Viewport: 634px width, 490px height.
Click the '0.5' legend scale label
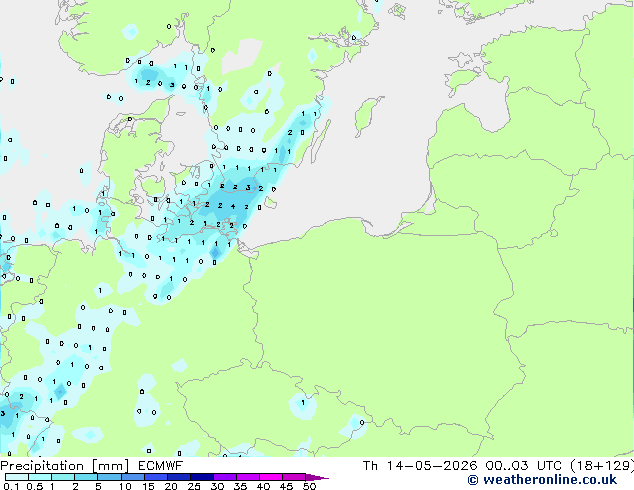(x=35, y=486)
